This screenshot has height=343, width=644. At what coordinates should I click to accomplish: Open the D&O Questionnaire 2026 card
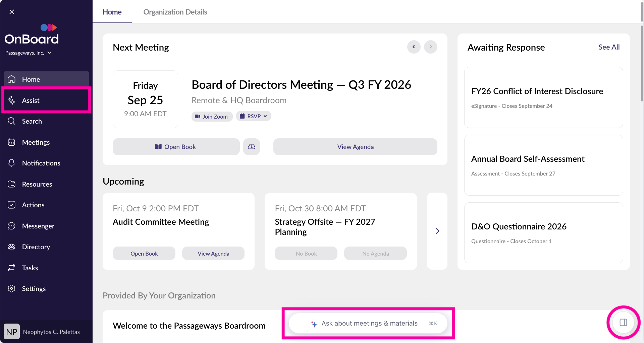point(543,233)
